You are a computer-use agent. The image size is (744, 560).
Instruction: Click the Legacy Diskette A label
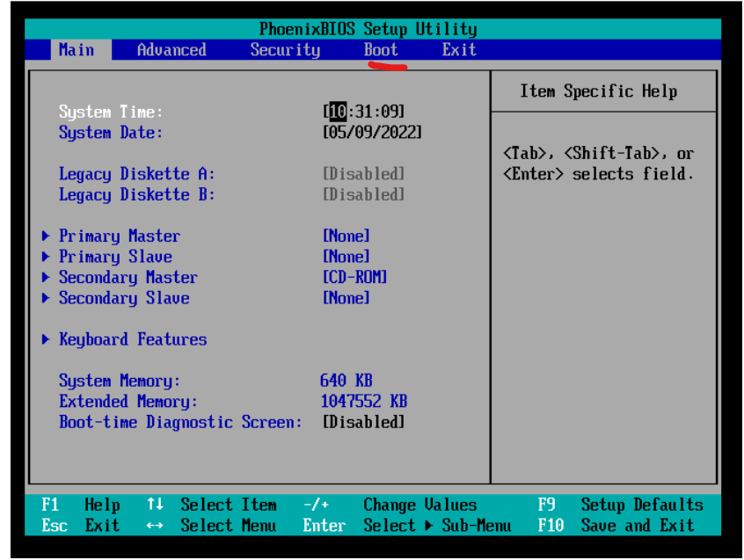pos(136,174)
